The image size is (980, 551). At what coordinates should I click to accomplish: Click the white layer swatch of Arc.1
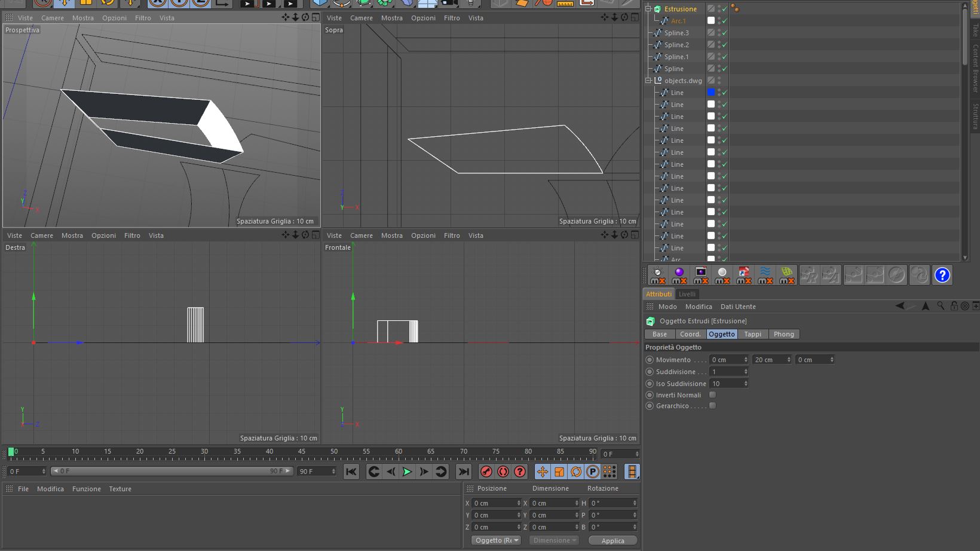pyautogui.click(x=711, y=21)
